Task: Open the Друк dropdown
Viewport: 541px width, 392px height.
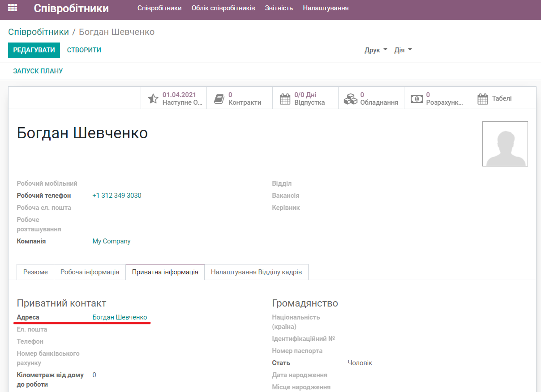Action: pos(374,50)
